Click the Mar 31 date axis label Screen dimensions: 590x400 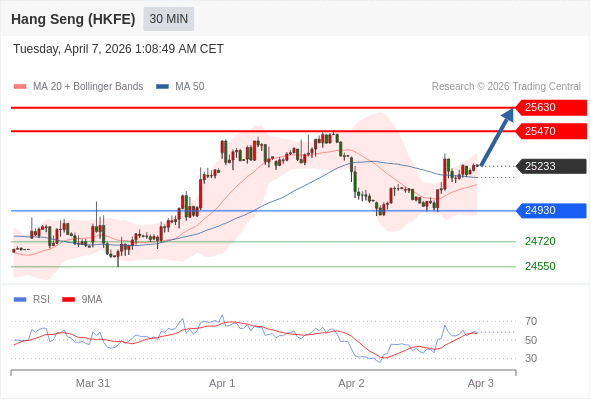coord(93,383)
